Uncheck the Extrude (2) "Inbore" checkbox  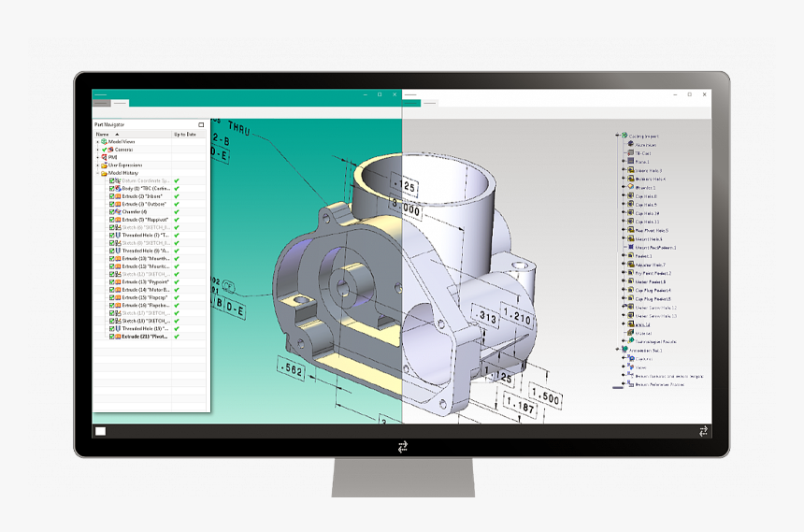(112, 196)
